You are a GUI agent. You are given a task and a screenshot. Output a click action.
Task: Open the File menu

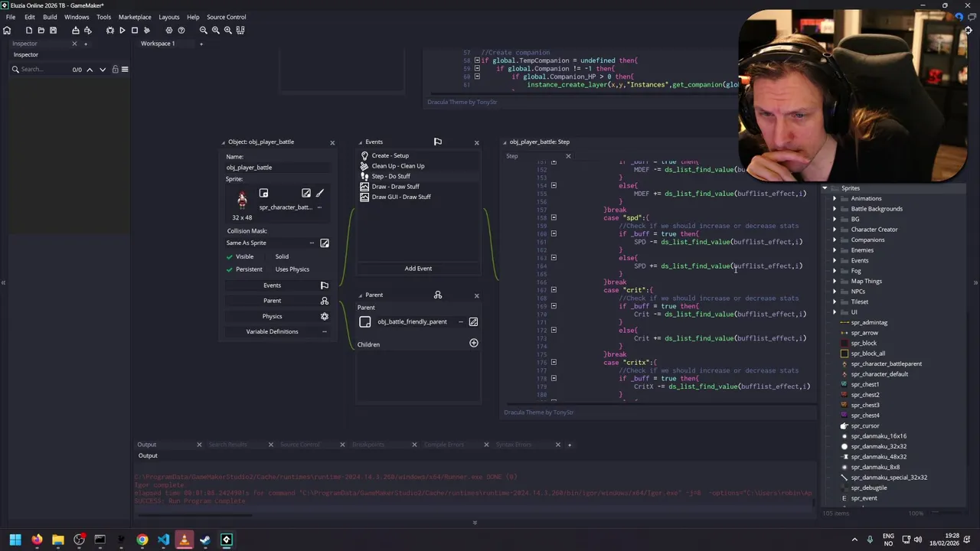click(x=11, y=17)
